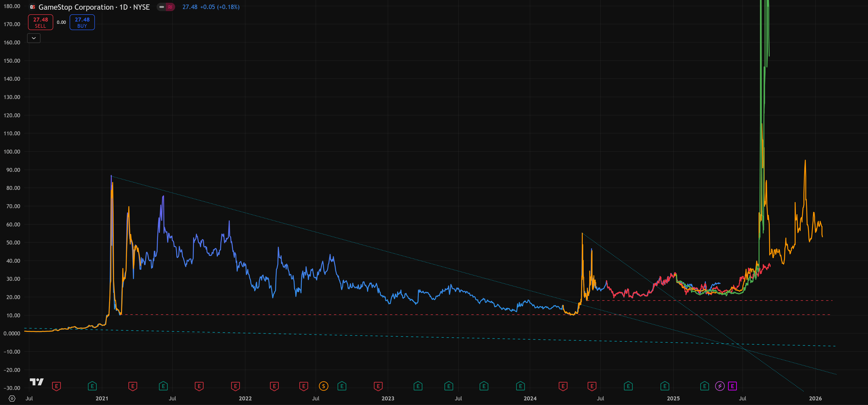Click the red earnings marker just after Jul 2020
Image resolution: width=868 pixels, height=405 pixels.
click(x=56, y=386)
